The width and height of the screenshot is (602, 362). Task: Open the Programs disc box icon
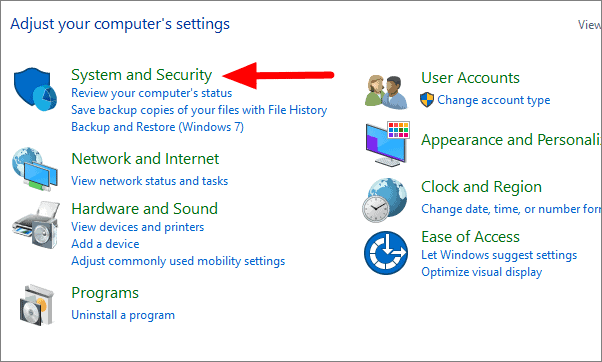36,305
